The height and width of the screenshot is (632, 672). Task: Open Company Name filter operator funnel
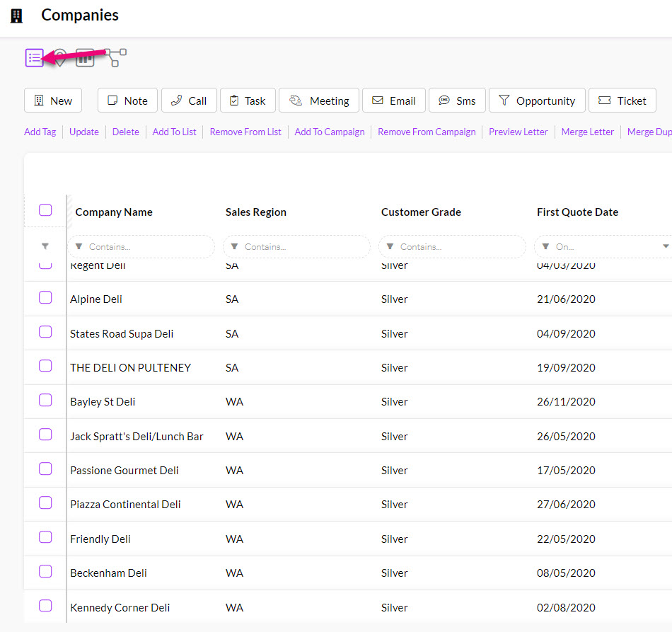tap(79, 246)
